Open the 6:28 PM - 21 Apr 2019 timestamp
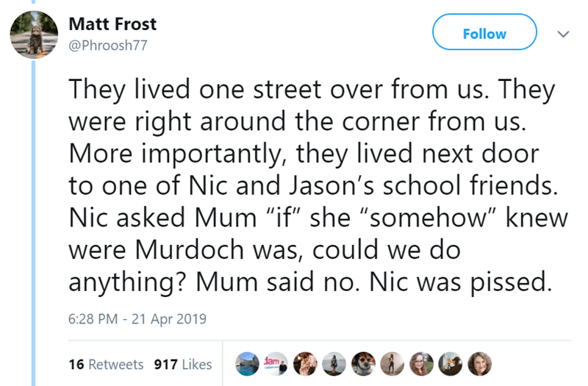 coord(137,319)
